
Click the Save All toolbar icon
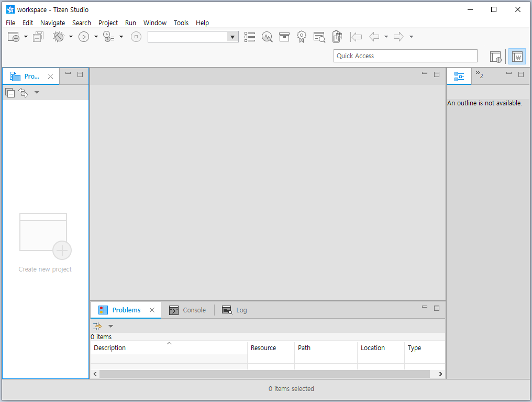(x=38, y=37)
